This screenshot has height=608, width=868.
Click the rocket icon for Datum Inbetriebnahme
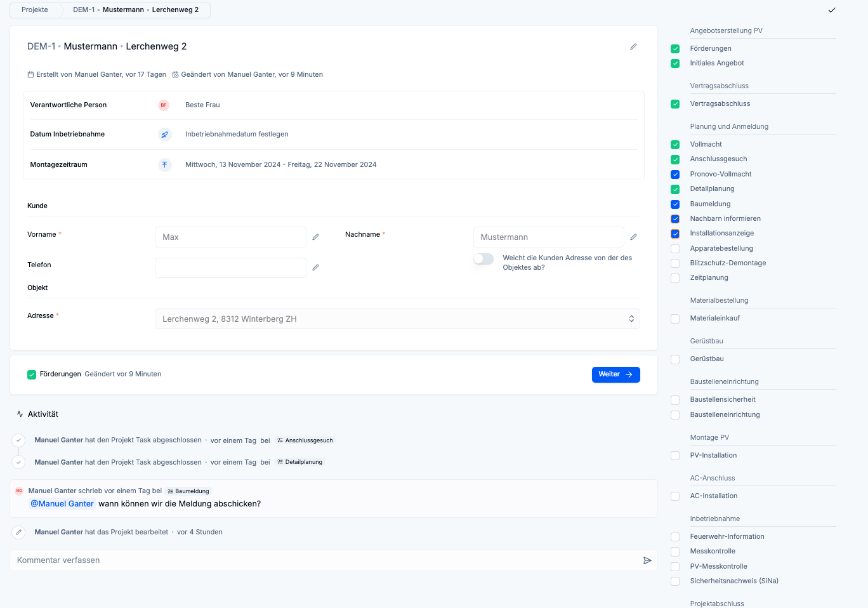point(164,135)
